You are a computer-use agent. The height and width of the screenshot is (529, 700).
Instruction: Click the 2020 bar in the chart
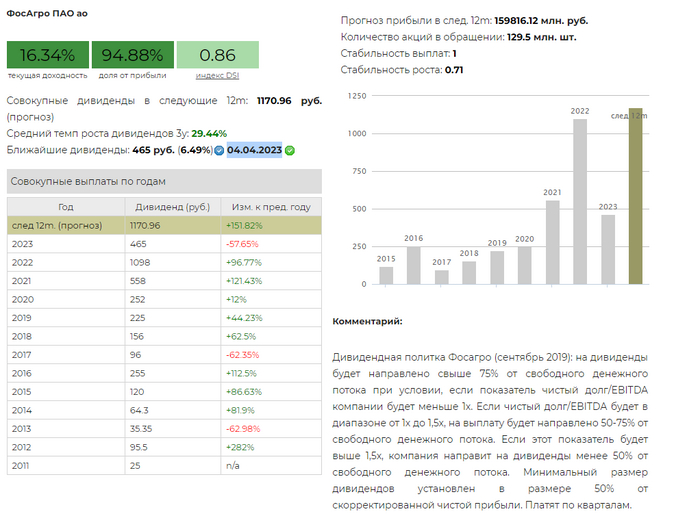(525, 266)
